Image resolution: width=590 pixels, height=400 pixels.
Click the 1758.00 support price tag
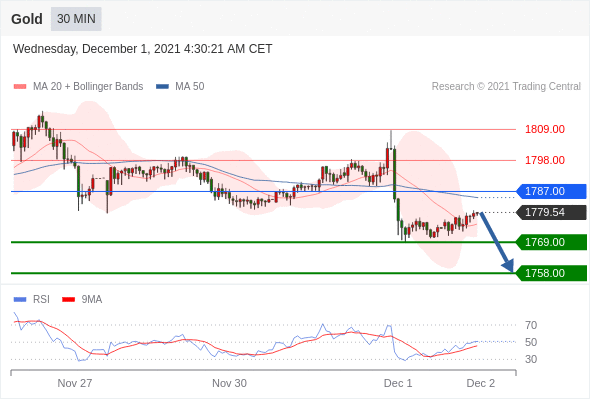click(551, 273)
